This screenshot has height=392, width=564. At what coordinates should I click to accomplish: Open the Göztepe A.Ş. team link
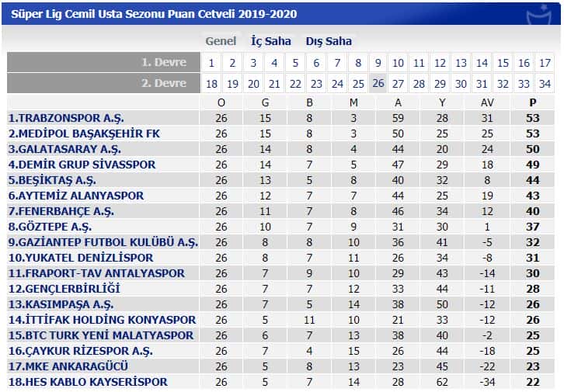coord(50,227)
